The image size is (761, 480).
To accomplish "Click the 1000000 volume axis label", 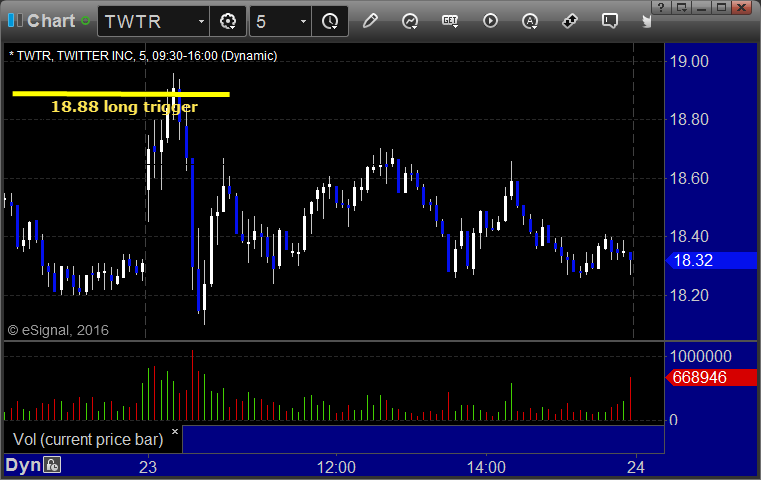I will tap(700, 357).
